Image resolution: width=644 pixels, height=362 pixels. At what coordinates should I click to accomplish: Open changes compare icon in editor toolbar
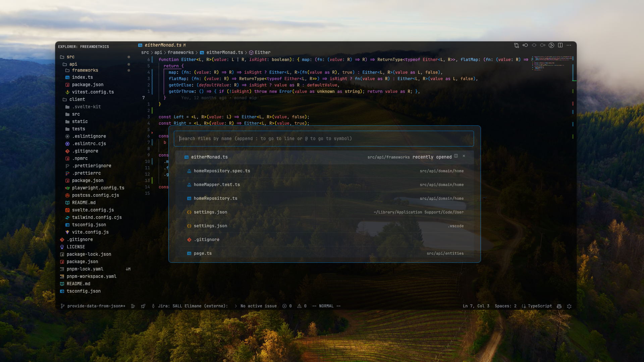tap(517, 45)
